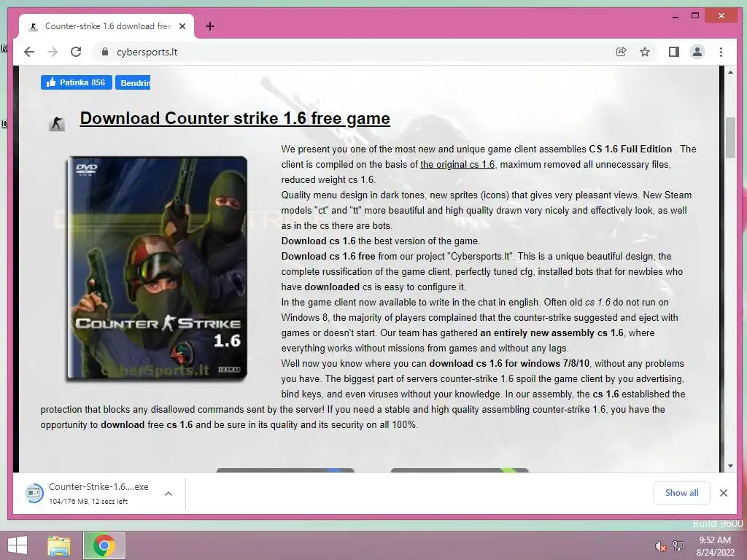This screenshot has width=747, height=560.
Task: Click the vertical scrollbar thumb
Action: [x=730, y=138]
